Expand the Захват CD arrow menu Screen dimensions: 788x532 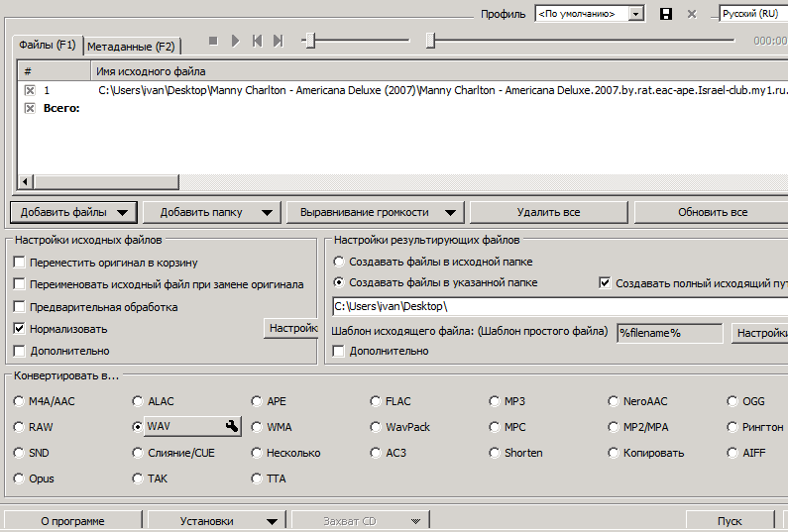(x=415, y=521)
